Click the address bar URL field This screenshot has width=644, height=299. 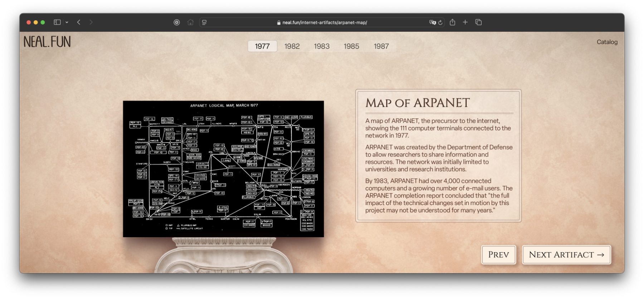point(322,22)
